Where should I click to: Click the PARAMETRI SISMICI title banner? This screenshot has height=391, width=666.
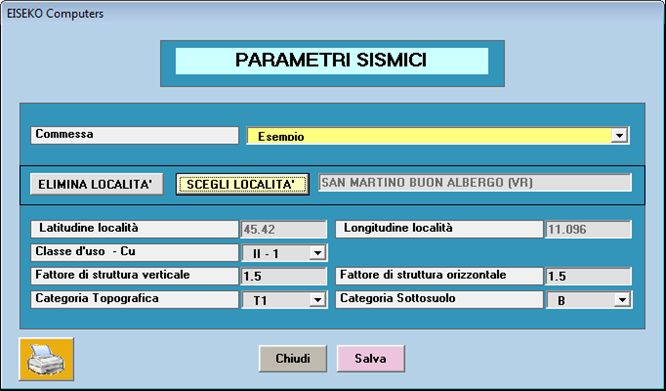(332, 61)
